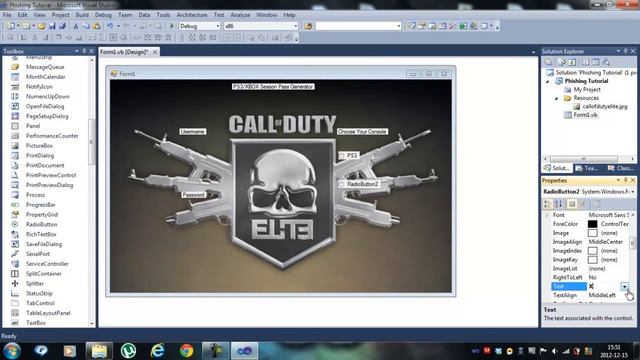
Task: Open uTorrent from the taskbar
Action: (x=128, y=351)
